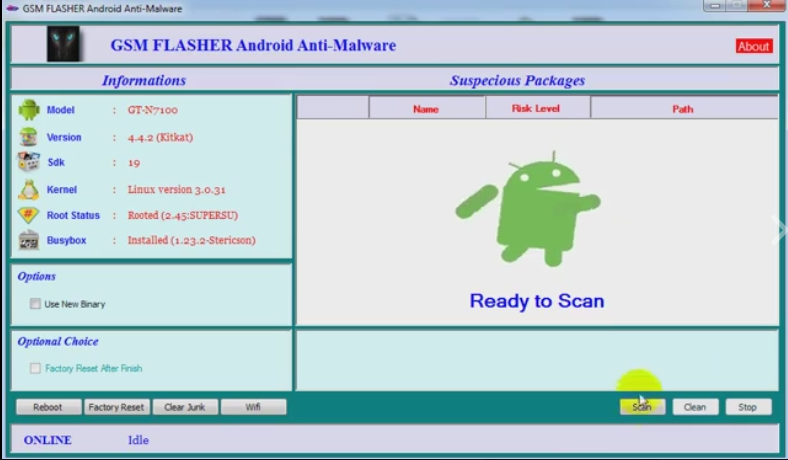
Task: Click the Reboot button
Action: pos(48,407)
